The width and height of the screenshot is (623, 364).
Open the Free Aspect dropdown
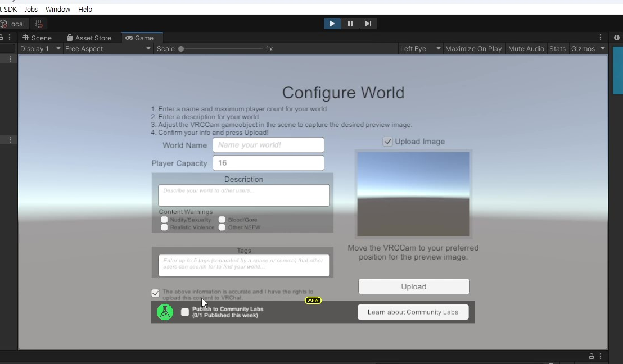point(107,49)
